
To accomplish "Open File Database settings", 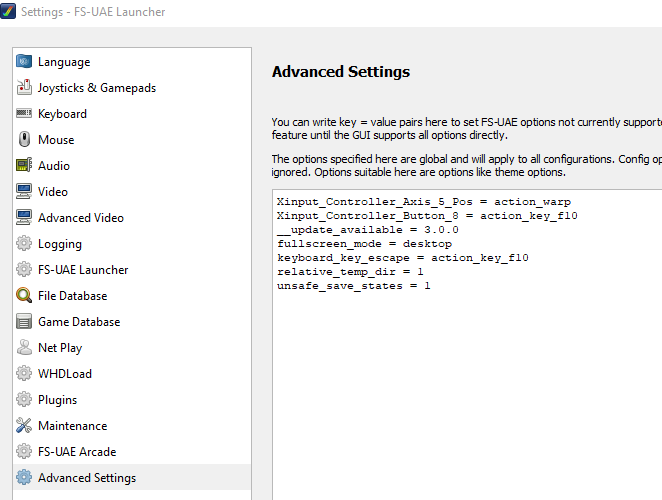I will click(x=132, y=295).
